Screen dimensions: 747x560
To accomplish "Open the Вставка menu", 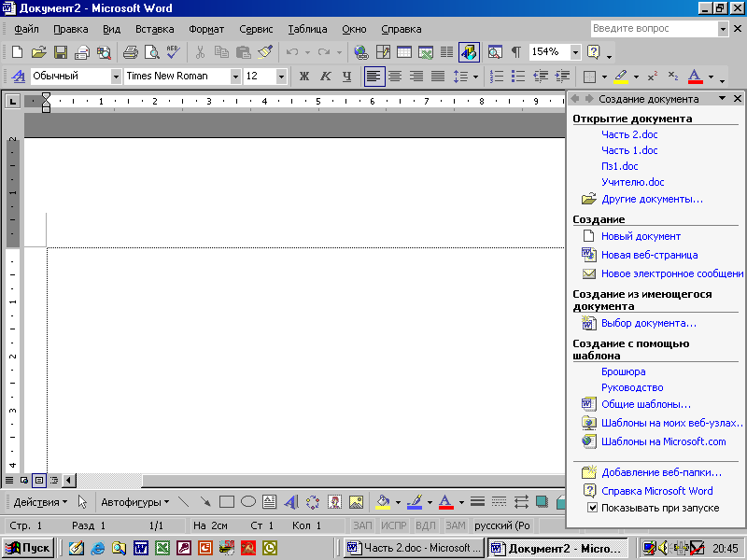I will 154,29.
